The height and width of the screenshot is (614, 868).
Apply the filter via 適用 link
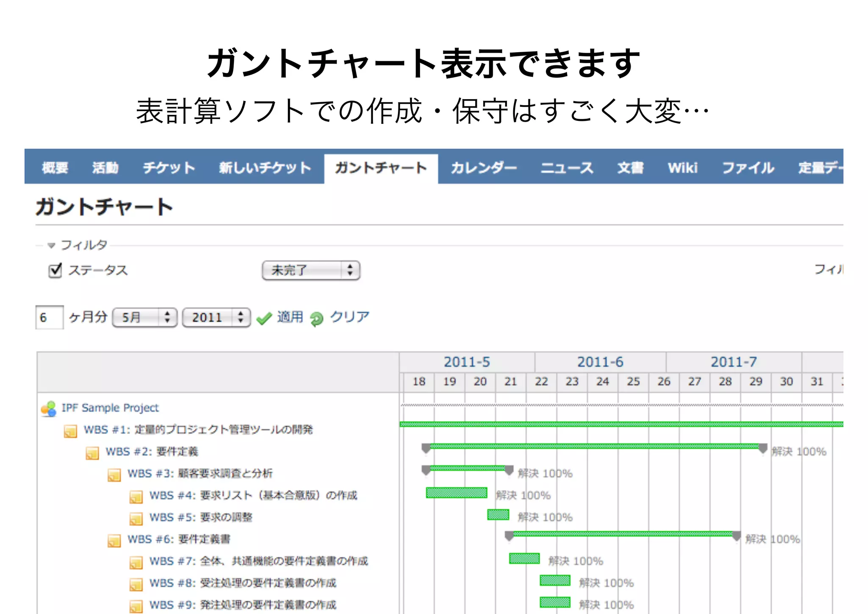pyautogui.click(x=290, y=317)
